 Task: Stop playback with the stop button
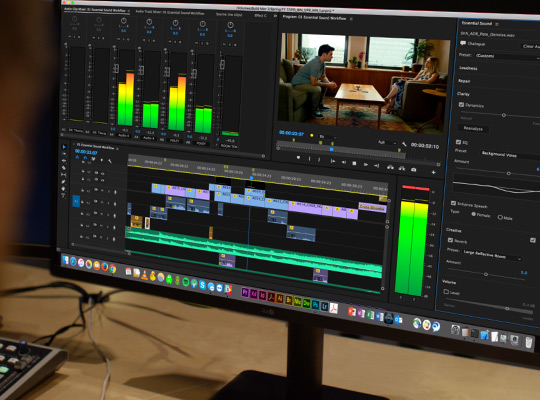coord(354,163)
